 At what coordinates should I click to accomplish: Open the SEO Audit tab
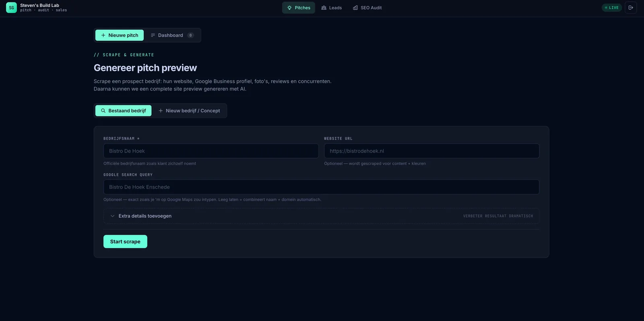click(367, 8)
